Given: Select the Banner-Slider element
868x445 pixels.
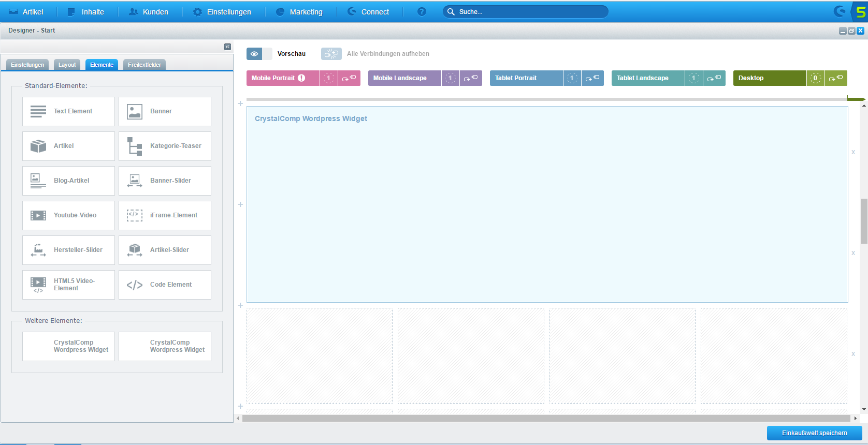Looking at the screenshot, I should (x=165, y=181).
